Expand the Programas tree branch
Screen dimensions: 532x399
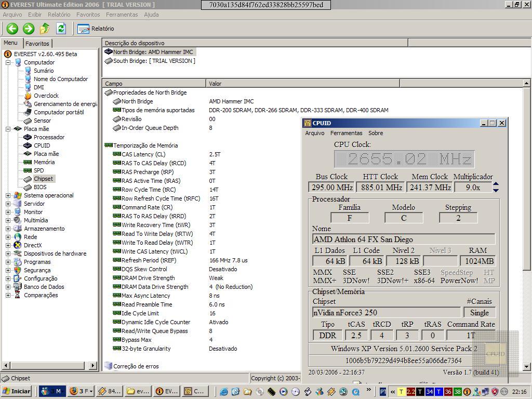pyautogui.click(x=8, y=262)
